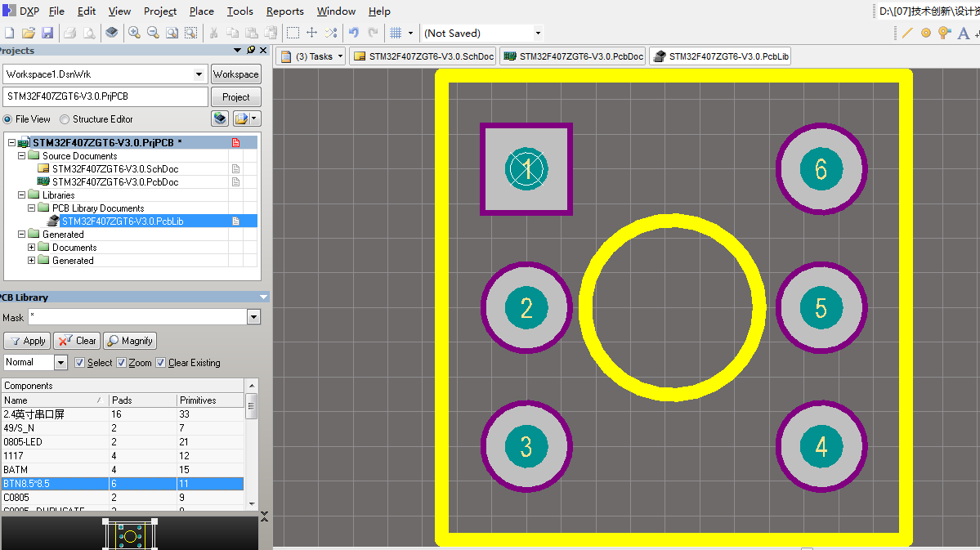Select round pad 5 on the footprint
The image size is (980, 550).
pos(821,307)
